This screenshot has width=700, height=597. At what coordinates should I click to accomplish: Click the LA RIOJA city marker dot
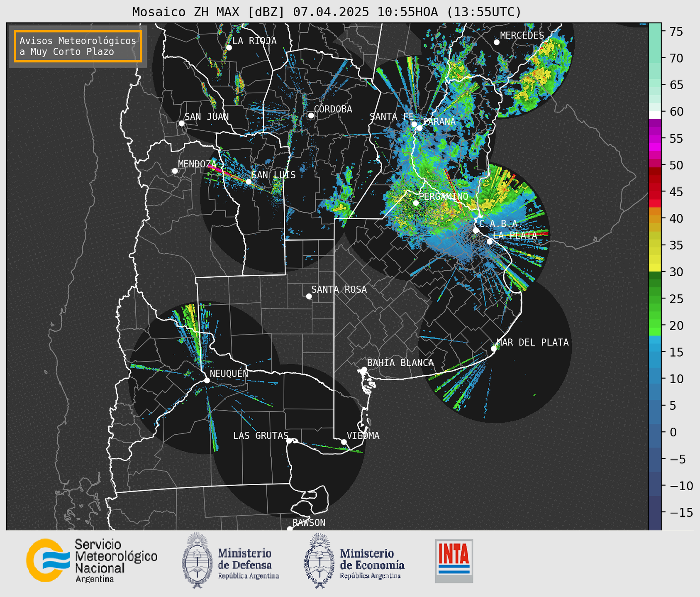(x=229, y=48)
